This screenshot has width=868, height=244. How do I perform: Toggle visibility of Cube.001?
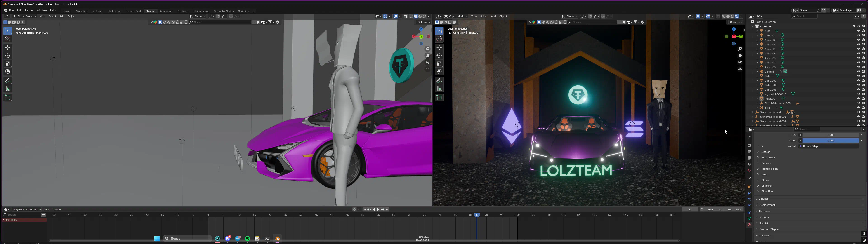click(x=859, y=81)
